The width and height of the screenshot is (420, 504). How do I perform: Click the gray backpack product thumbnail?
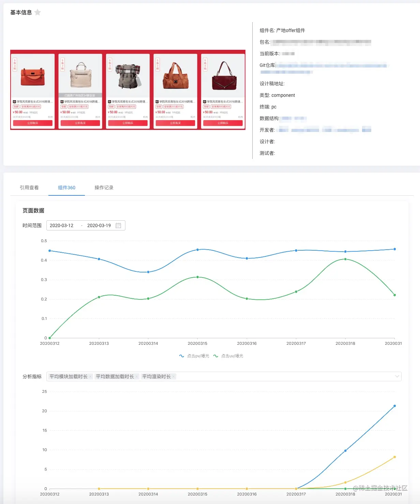click(x=128, y=76)
